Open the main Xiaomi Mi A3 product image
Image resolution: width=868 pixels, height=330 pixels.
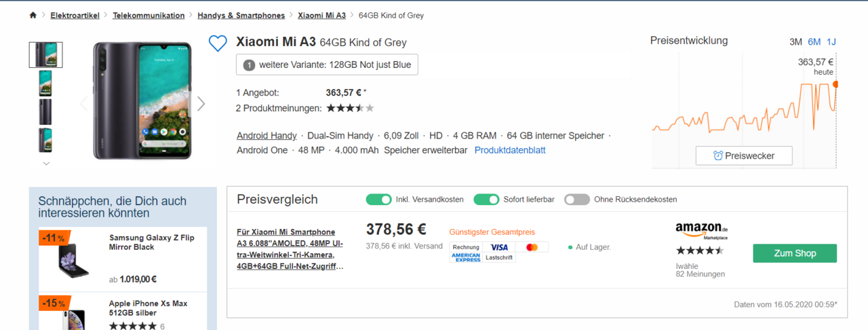[142, 100]
